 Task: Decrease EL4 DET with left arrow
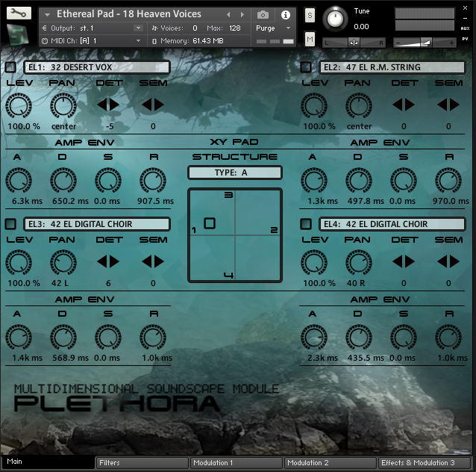click(398, 261)
